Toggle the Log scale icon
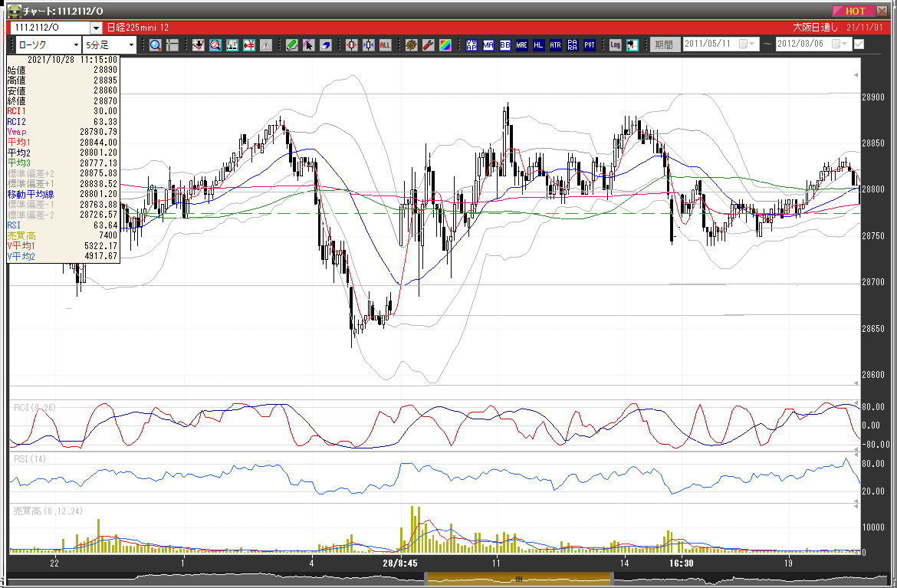This screenshot has width=897, height=588. coord(615,44)
